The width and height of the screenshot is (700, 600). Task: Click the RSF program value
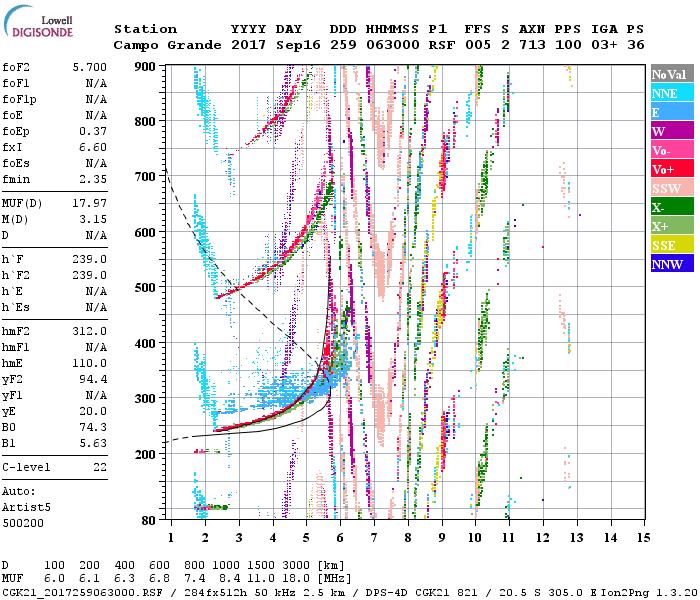pyautogui.click(x=442, y=45)
